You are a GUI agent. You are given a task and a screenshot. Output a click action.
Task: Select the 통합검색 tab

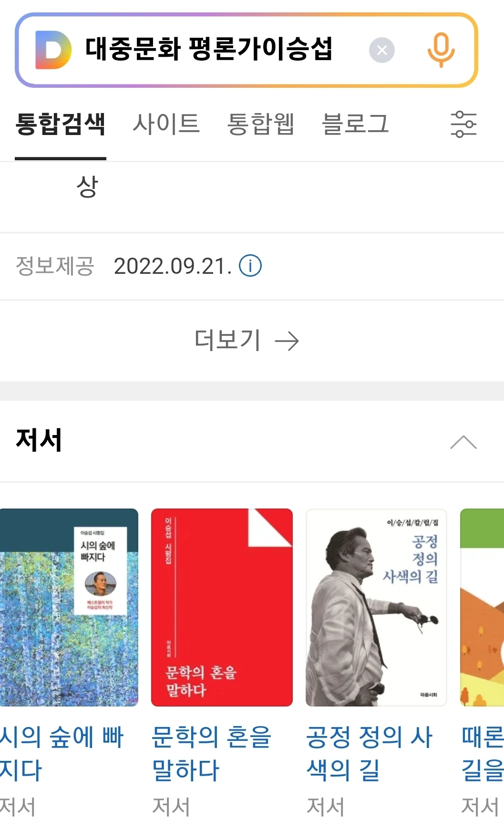pyautogui.click(x=61, y=124)
